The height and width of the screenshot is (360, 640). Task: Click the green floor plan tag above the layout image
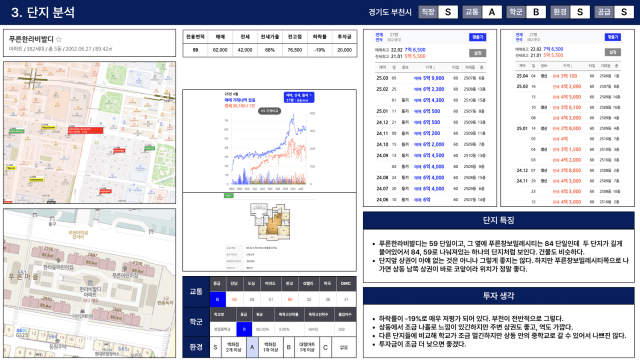point(229,196)
